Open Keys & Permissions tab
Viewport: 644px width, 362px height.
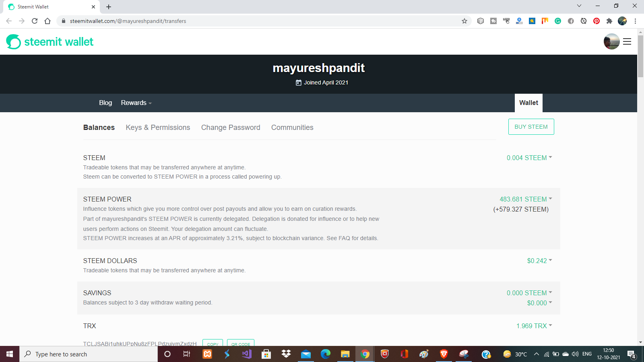[158, 128]
